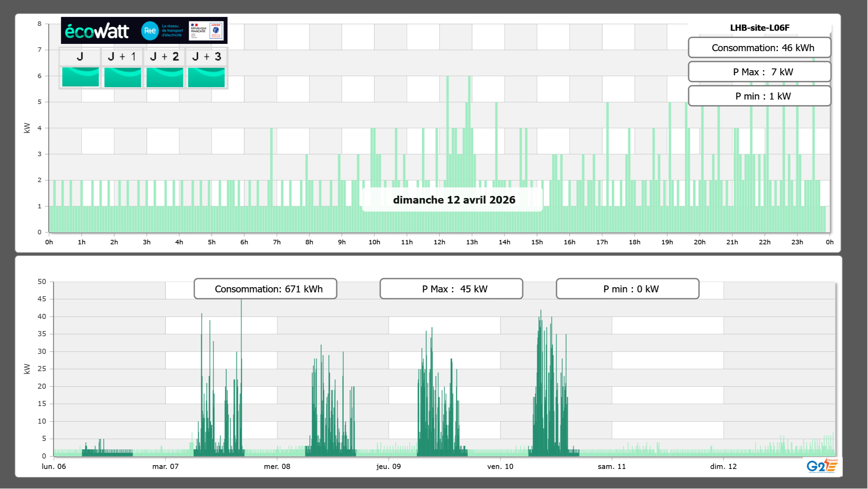Click the écoWatt logo
The image size is (868, 489).
pyautogui.click(x=97, y=31)
